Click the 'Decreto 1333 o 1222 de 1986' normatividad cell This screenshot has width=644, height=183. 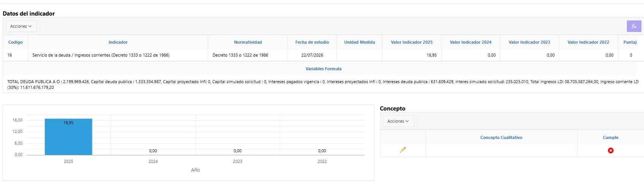click(248, 55)
